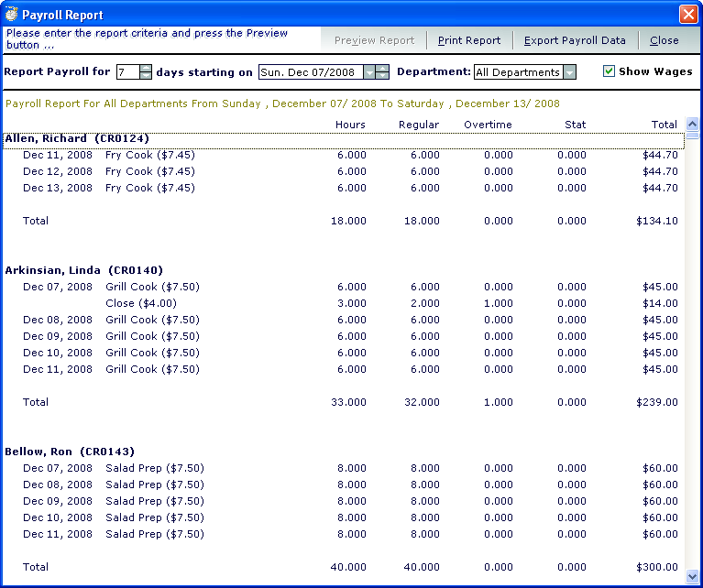Toggle the Show Wages checkbox

pos(609,71)
